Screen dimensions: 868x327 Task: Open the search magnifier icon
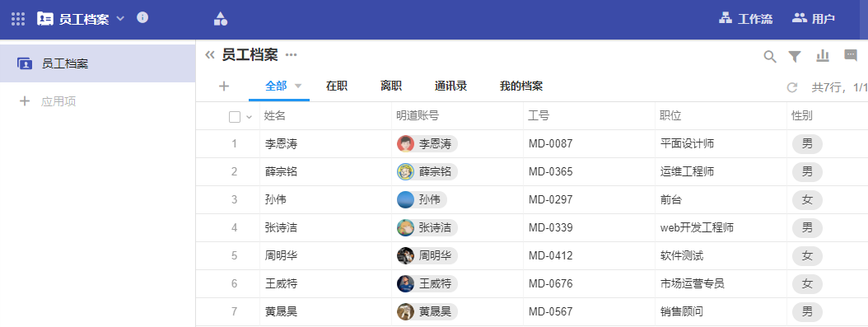coord(769,57)
